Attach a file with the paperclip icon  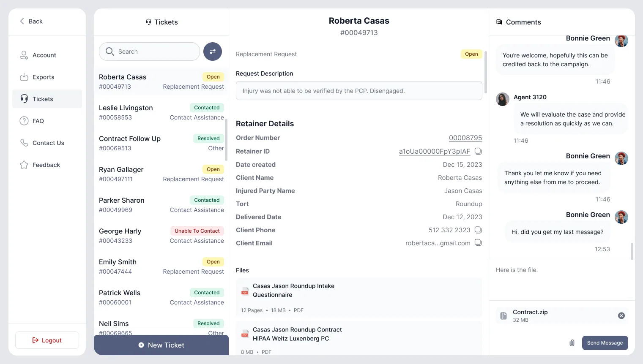(x=572, y=343)
